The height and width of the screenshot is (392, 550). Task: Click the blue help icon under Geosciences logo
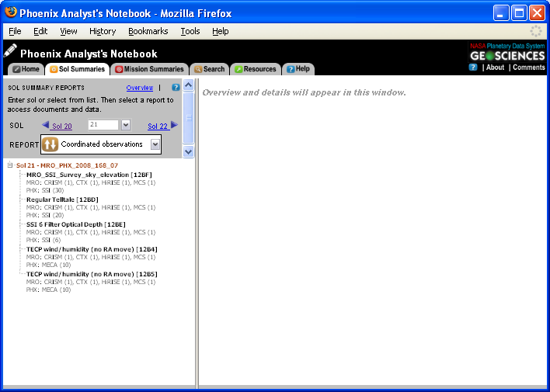tap(473, 68)
